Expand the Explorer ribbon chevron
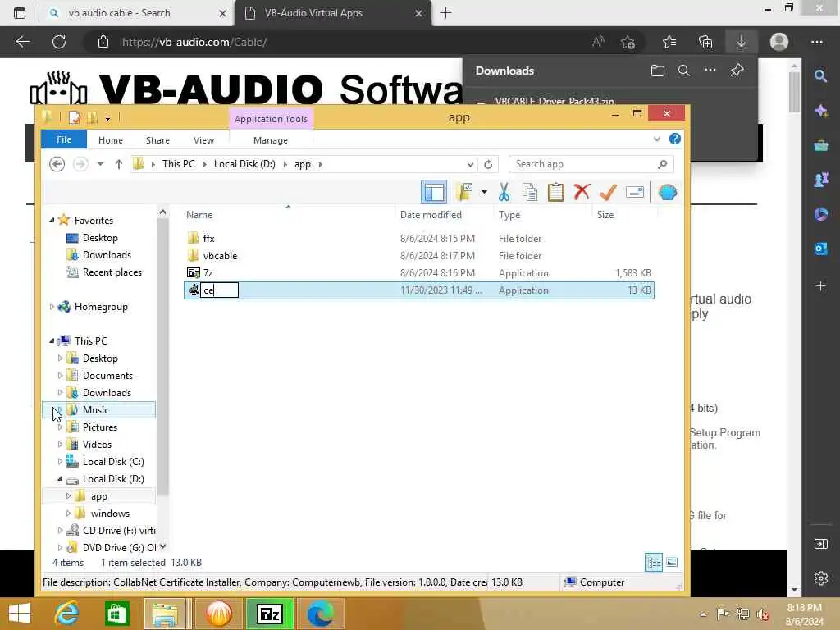The image size is (840, 630). pyautogui.click(x=657, y=139)
